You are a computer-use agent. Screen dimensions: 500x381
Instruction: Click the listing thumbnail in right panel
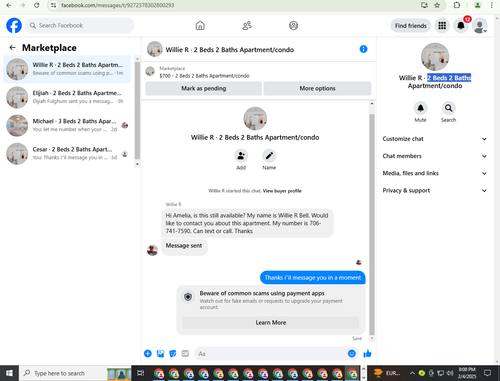click(x=435, y=57)
